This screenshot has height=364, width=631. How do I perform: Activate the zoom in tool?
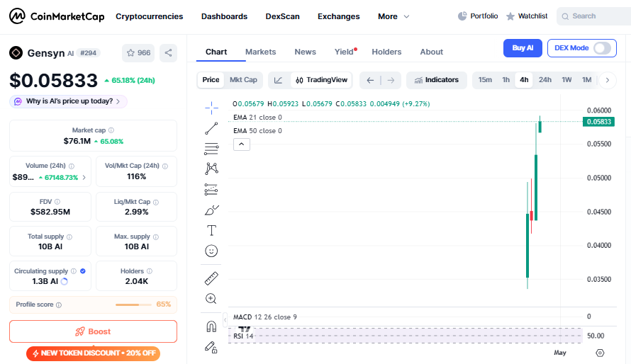(211, 299)
